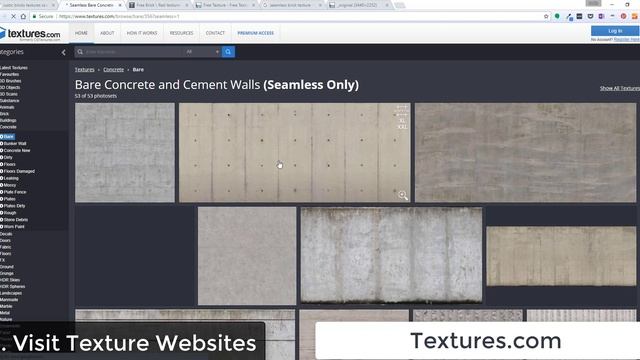This screenshot has width=640, height=360.
Task: Open the Fabric category
Action: (x=6, y=247)
